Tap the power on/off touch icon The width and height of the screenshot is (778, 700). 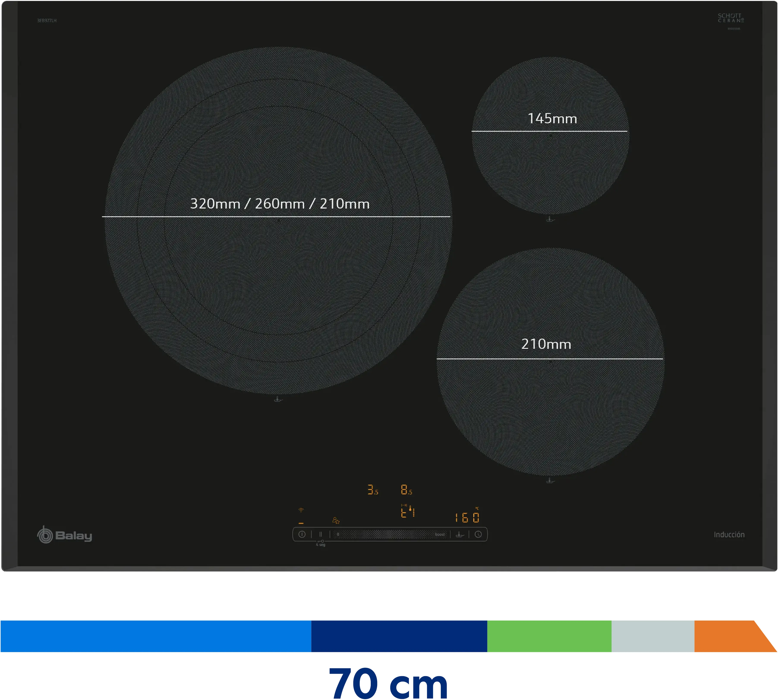(x=302, y=534)
